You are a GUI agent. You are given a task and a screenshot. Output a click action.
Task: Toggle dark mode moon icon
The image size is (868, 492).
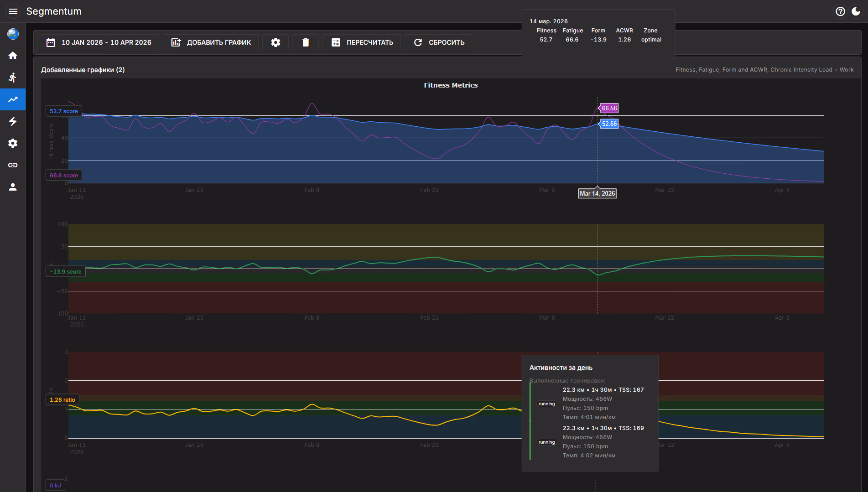856,11
